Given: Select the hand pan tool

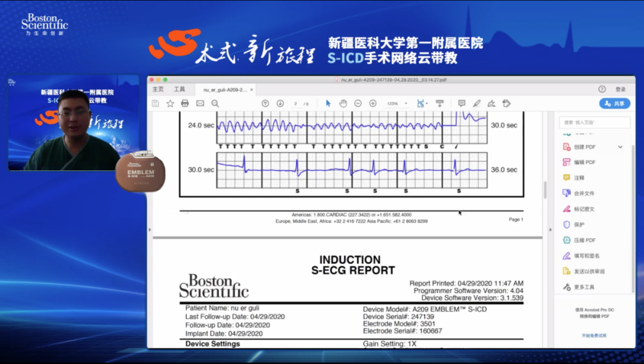Looking at the screenshot, I should pos(343,104).
